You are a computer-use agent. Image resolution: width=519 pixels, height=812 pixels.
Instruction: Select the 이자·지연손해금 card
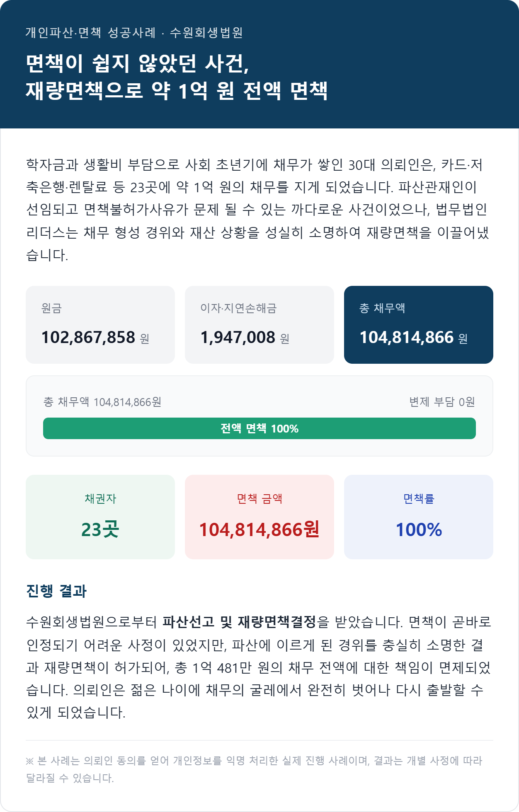(259, 325)
